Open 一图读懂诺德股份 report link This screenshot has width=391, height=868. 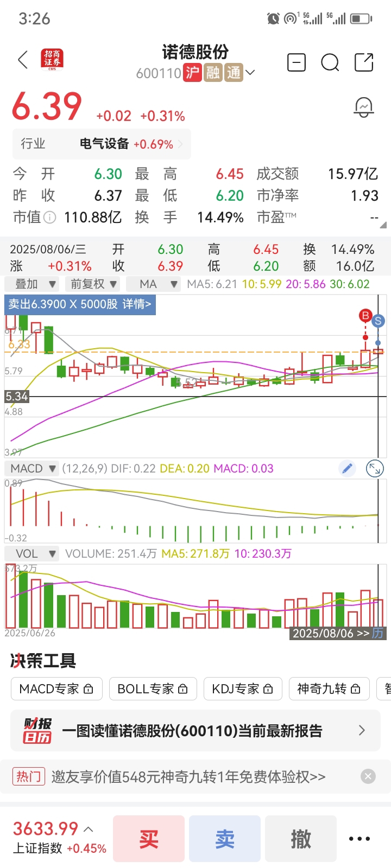click(192, 731)
